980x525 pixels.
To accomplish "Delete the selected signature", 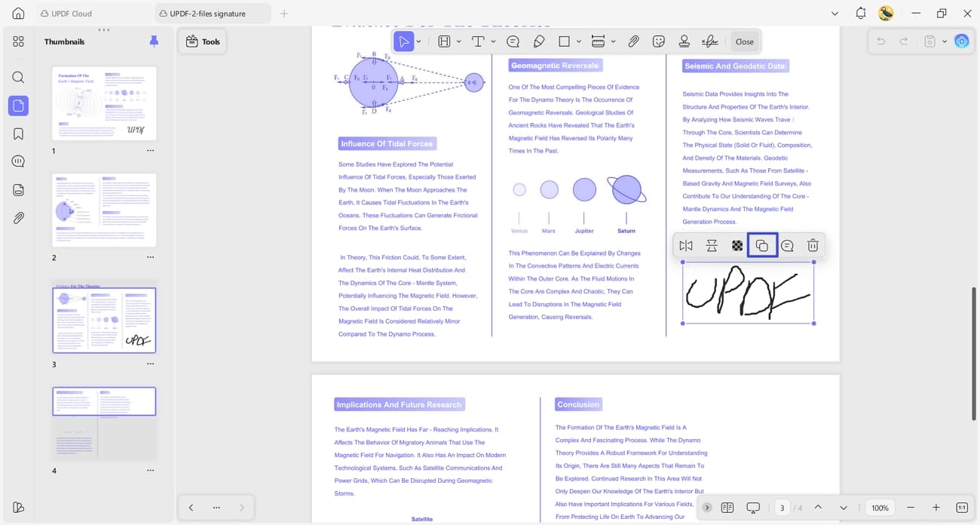I will [x=813, y=246].
